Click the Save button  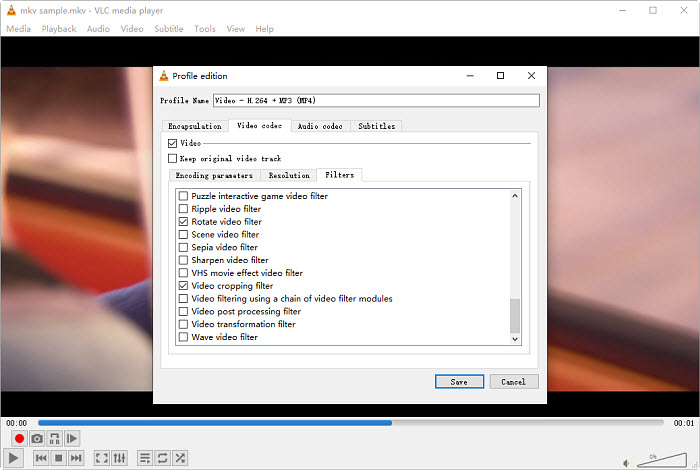(459, 381)
